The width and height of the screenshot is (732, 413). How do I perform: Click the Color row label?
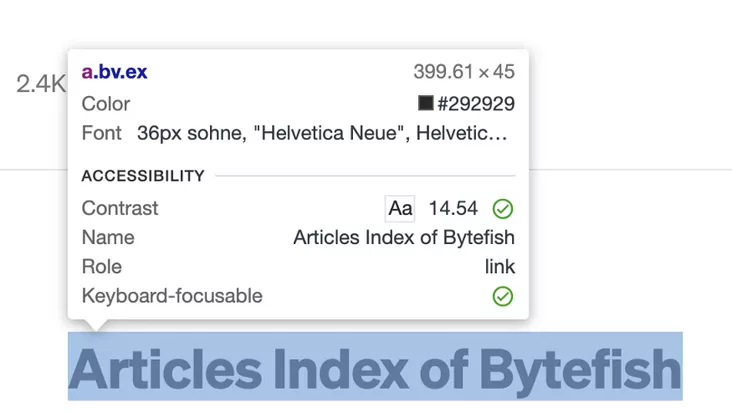click(106, 103)
